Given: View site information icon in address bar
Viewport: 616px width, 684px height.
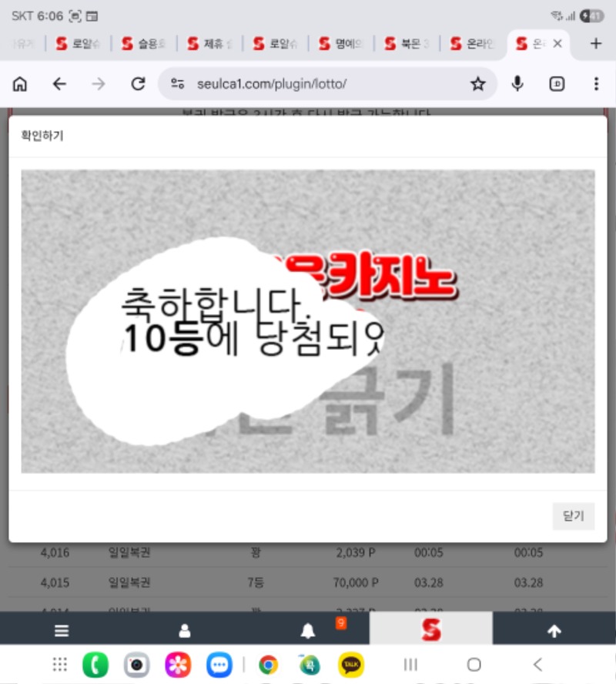Looking at the screenshot, I should (x=178, y=84).
